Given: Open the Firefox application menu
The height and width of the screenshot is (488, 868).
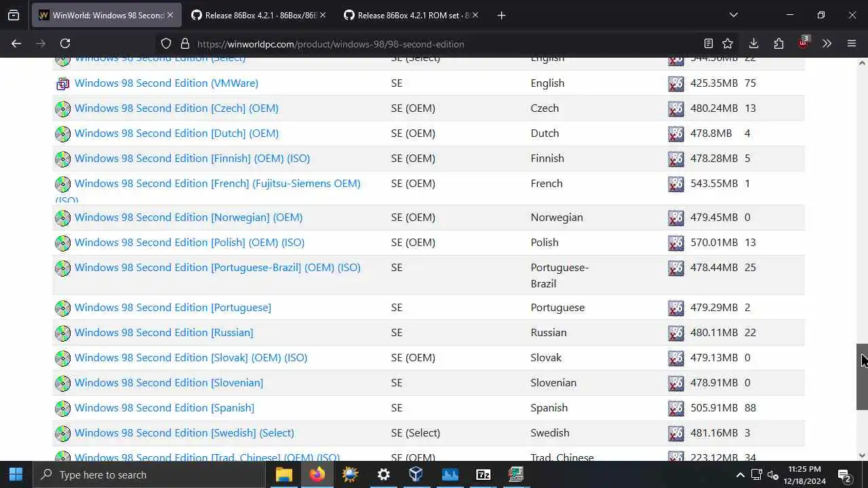Looking at the screenshot, I should 852,43.
